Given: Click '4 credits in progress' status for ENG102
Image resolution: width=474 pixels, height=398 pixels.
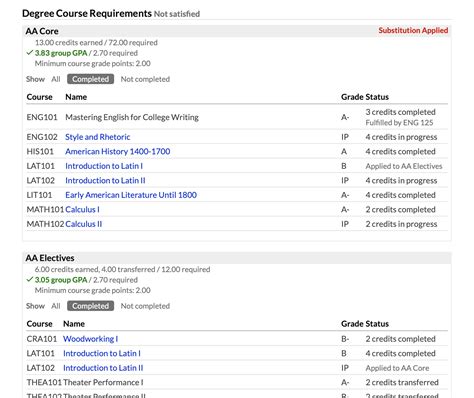Looking at the screenshot, I should click(x=401, y=137).
